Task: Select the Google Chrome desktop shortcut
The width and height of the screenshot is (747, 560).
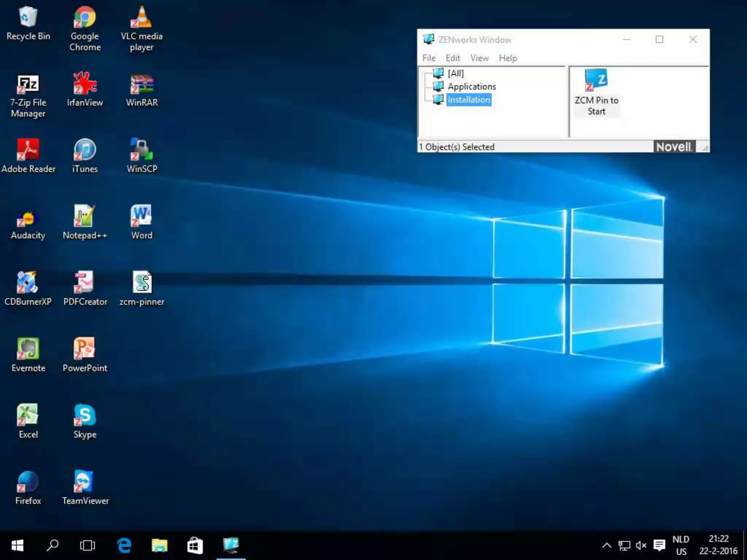Action: [85, 28]
